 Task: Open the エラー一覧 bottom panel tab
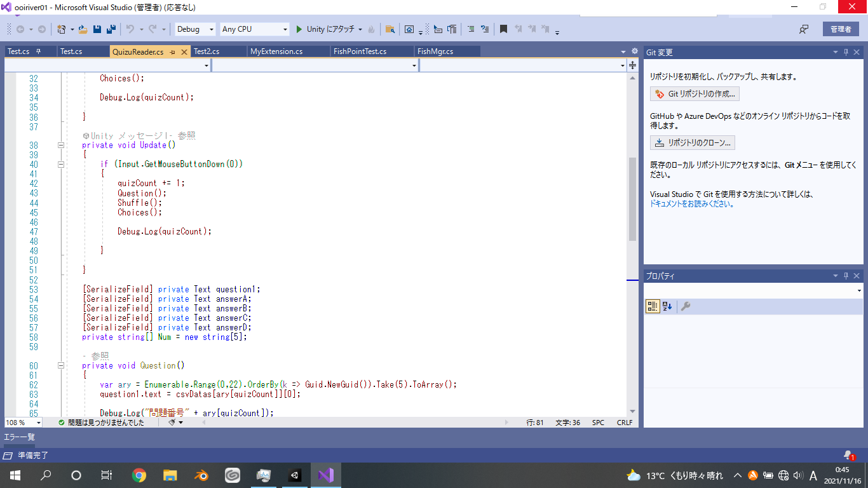click(x=20, y=437)
